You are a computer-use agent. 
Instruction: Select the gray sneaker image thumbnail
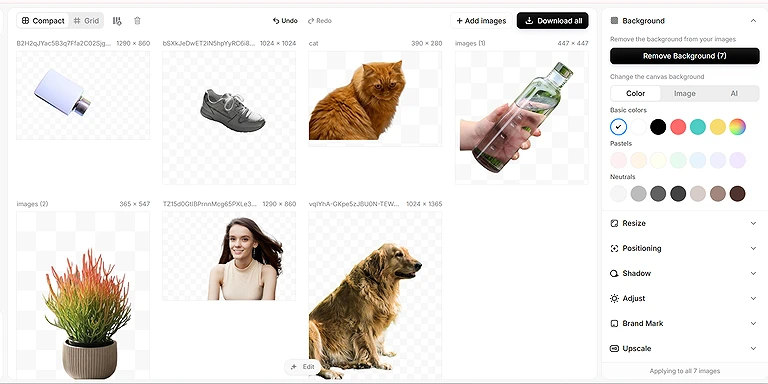(x=229, y=118)
